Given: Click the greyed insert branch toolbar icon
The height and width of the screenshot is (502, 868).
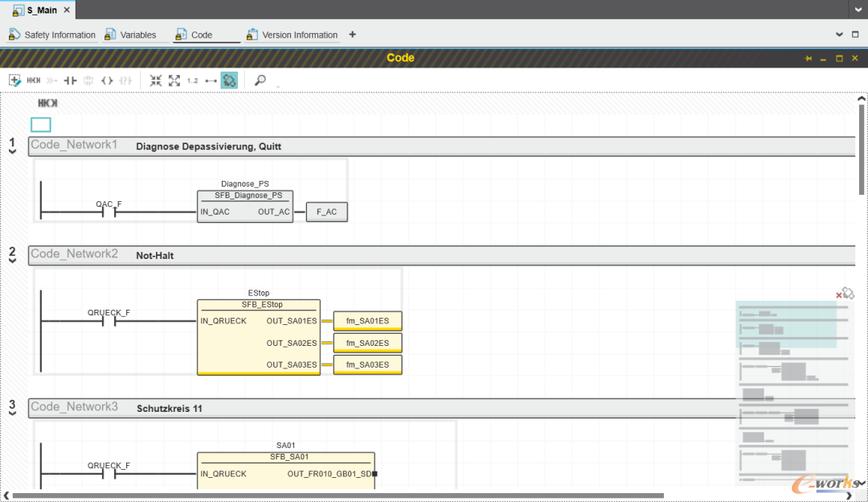Looking at the screenshot, I should click(x=52, y=80).
